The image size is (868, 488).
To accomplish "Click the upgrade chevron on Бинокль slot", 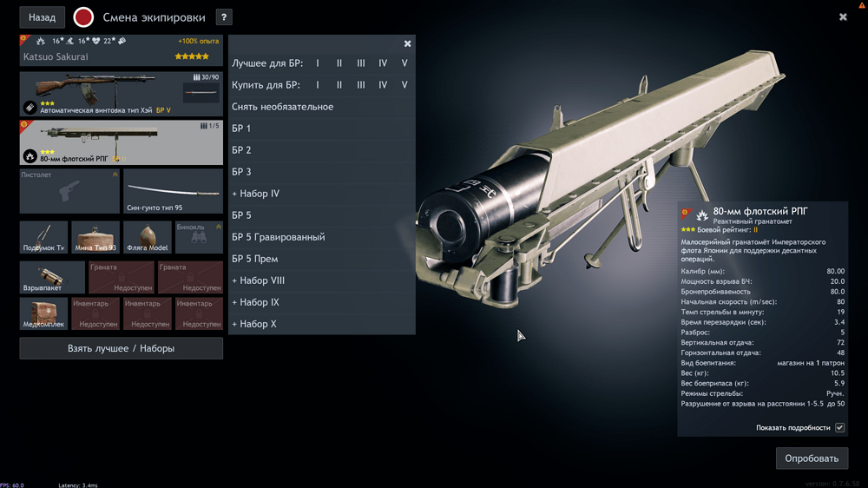I will [219, 227].
